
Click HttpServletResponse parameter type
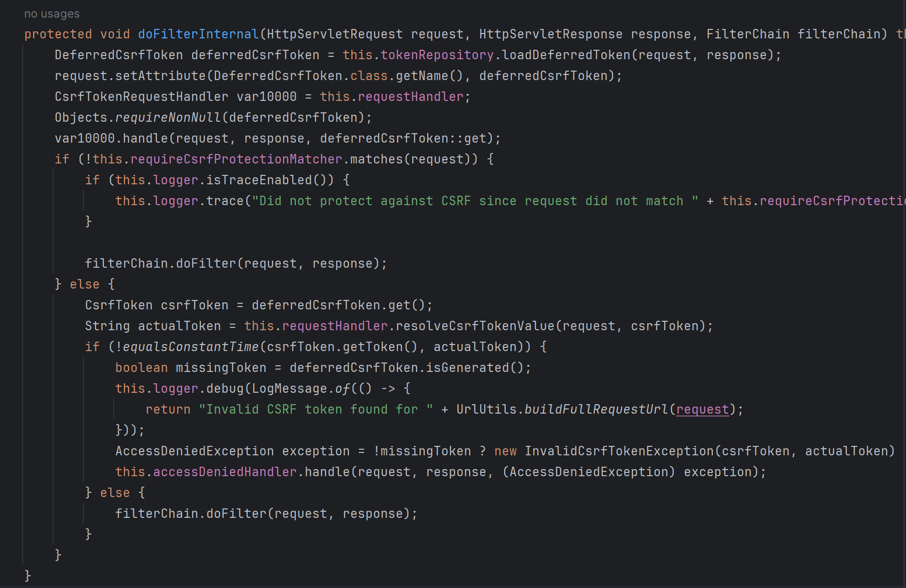[x=551, y=34]
